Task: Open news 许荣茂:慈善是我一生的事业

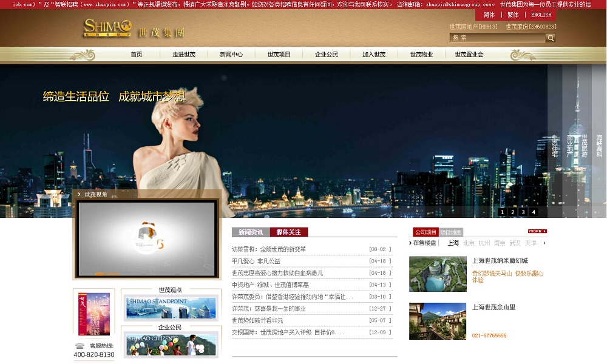Action: pyautogui.click(x=269, y=309)
